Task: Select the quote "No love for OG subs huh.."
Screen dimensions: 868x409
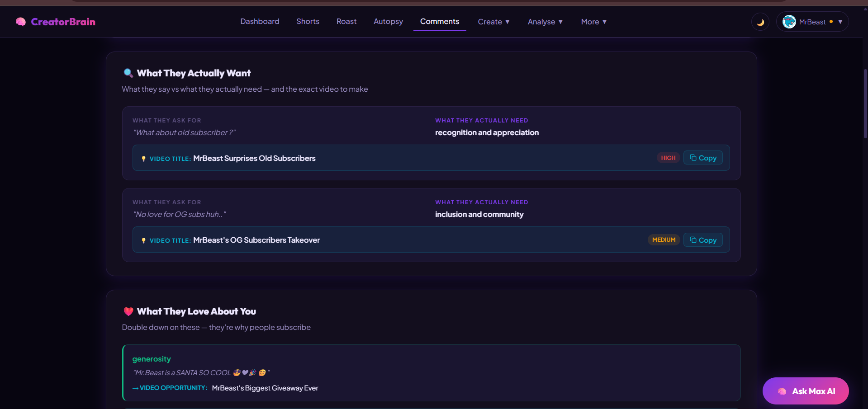Action: click(x=180, y=214)
